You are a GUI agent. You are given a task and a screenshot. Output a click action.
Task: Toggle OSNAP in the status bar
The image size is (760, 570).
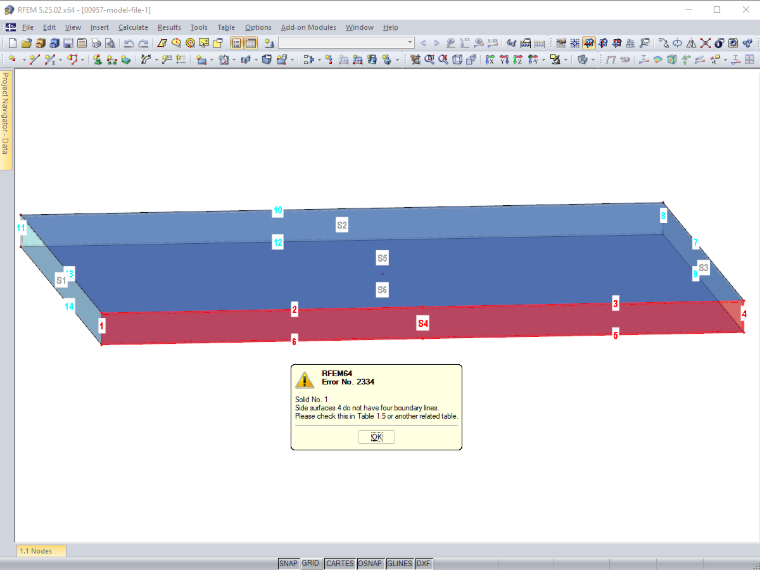click(370, 563)
